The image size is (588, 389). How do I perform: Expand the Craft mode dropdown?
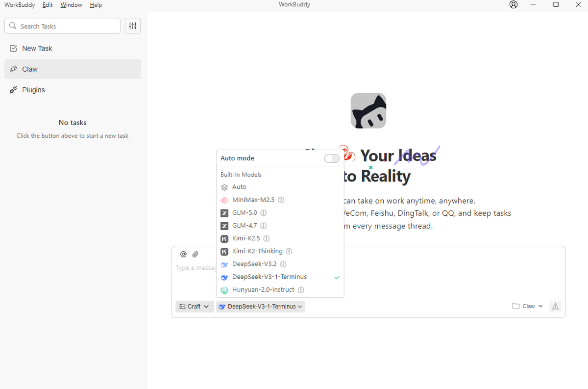[194, 307]
